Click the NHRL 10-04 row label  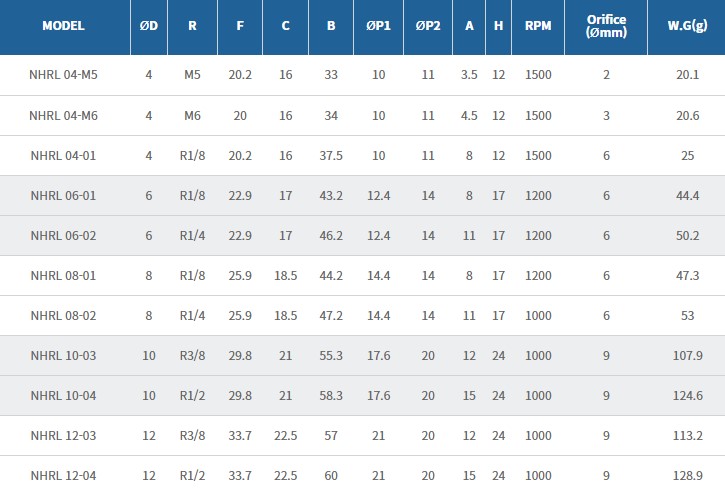coord(63,395)
